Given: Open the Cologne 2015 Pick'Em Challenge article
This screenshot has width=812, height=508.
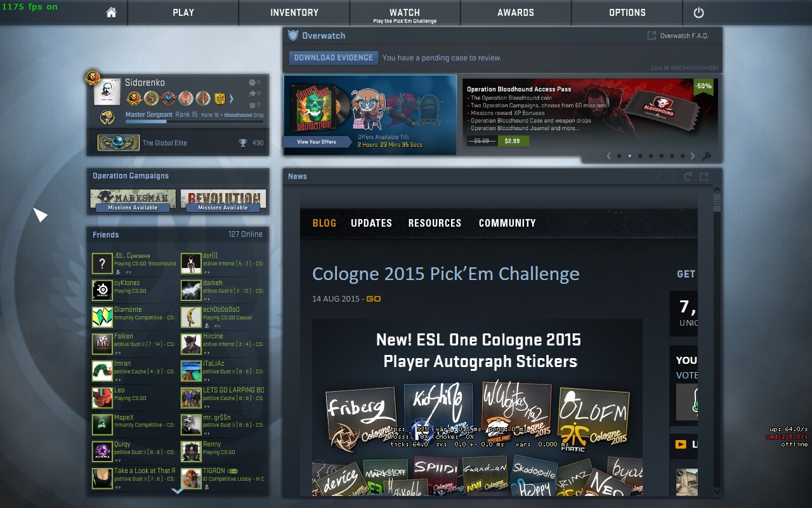Looking at the screenshot, I should pos(446,274).
